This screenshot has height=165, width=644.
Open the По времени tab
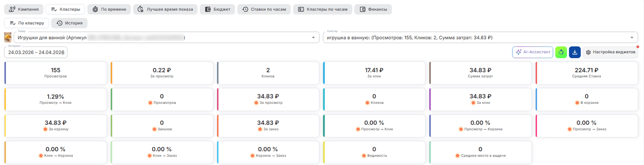coord(109,9)
